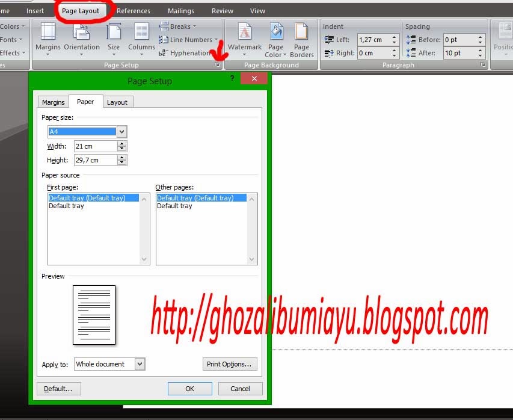
Task: Click the page preview thumbnail
Action: 94,315
